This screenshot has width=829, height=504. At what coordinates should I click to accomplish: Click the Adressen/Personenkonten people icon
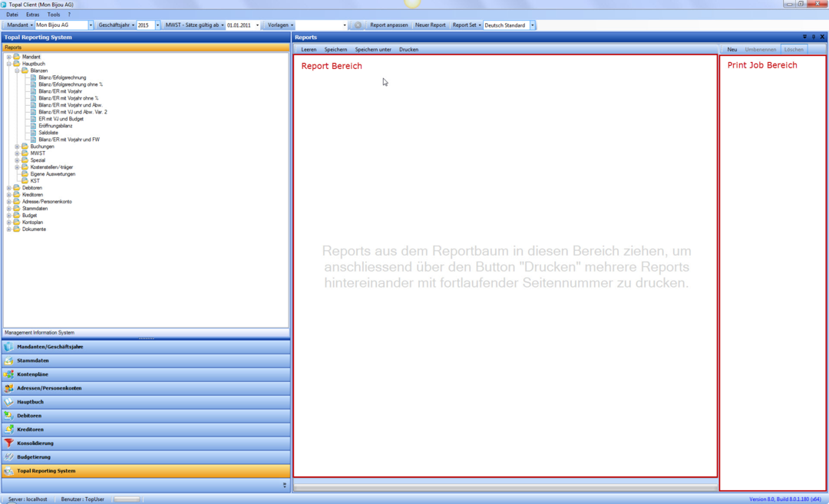pos(8,388)
